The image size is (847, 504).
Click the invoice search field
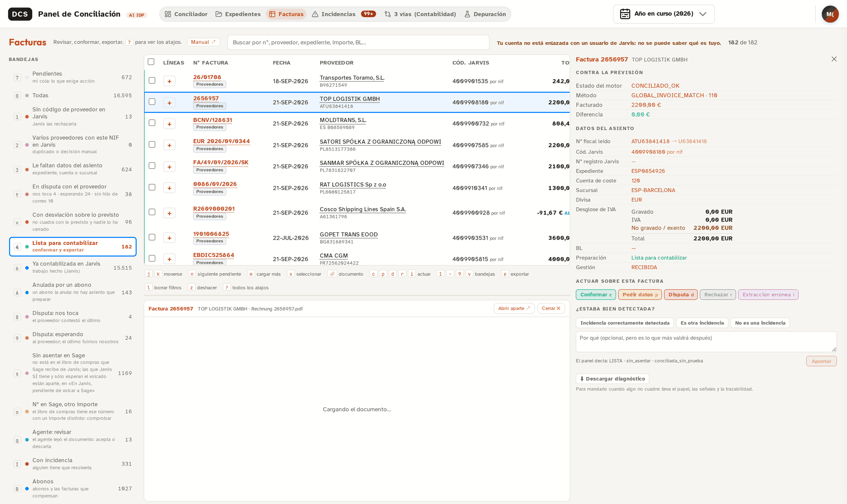pyautogui.click(x=358, y=42)
